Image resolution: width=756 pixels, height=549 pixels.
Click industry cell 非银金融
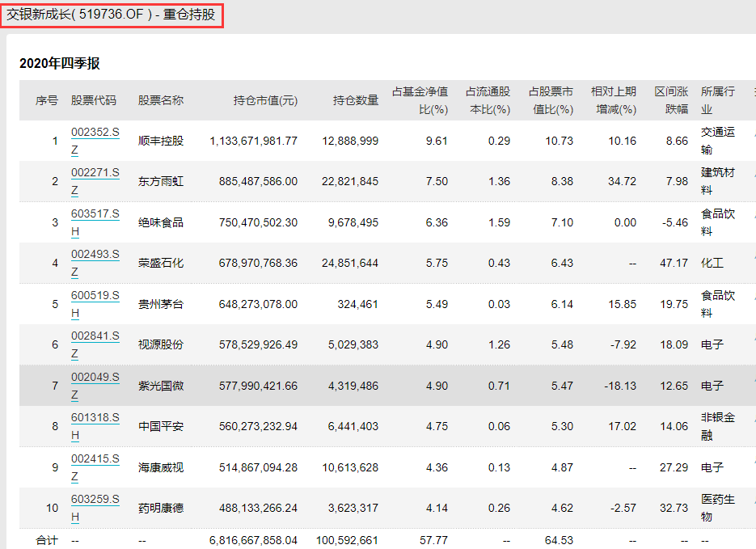(x=718, y=426)
